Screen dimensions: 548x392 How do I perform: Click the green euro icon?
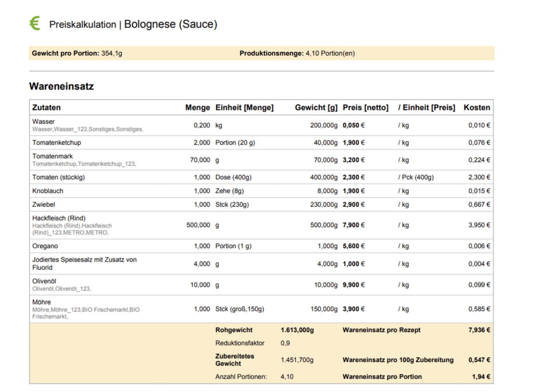(x=34, y=23)
